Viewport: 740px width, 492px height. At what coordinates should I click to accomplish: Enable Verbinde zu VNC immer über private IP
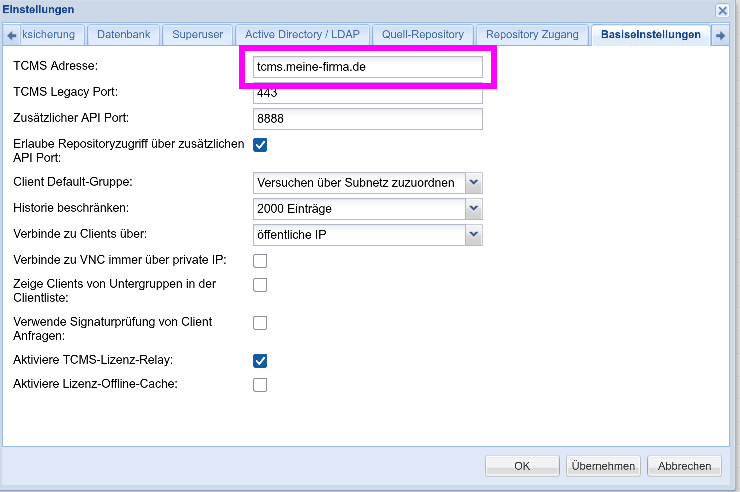point(260,261)
